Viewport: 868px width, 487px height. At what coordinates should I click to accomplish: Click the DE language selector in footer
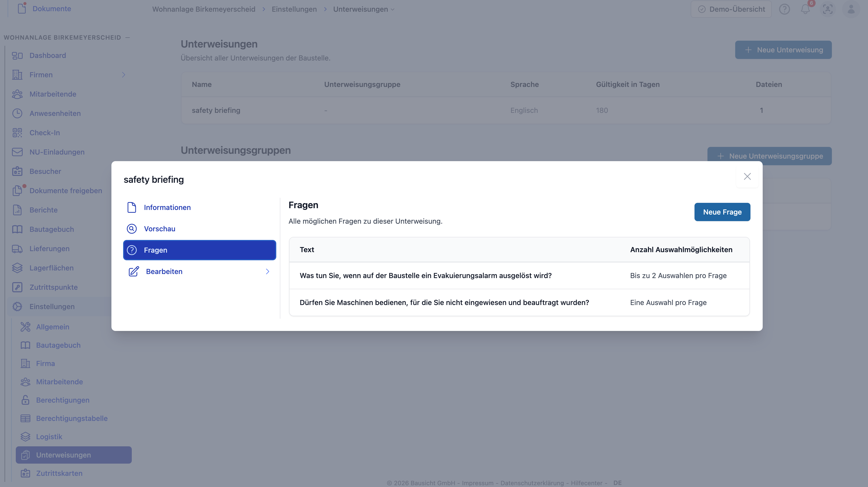click(617, 483)
